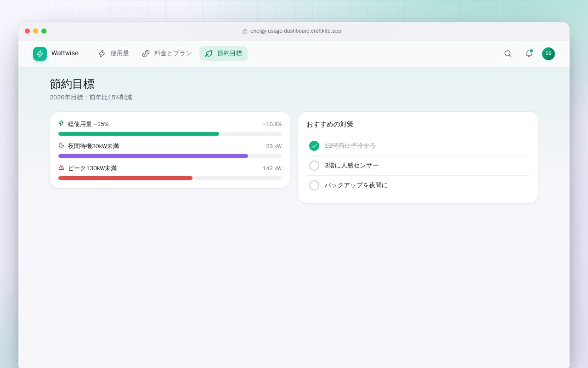Open notifications bell icon
The height and width of the screenshot is (368, 588).
tap(529, 54)
